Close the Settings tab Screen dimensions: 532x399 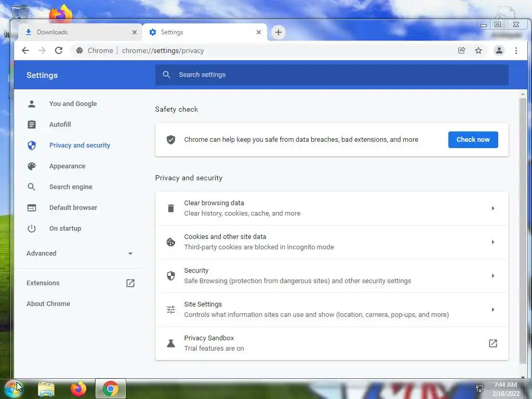pos(259,32)
